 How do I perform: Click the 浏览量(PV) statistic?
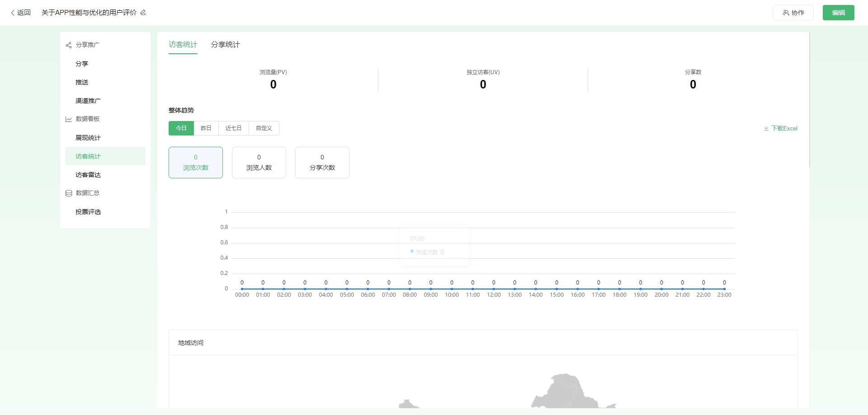(274, 80)
